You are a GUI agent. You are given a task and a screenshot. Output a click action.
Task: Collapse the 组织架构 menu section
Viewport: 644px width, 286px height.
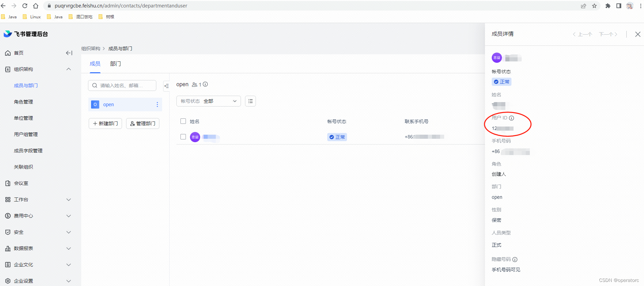69,69
